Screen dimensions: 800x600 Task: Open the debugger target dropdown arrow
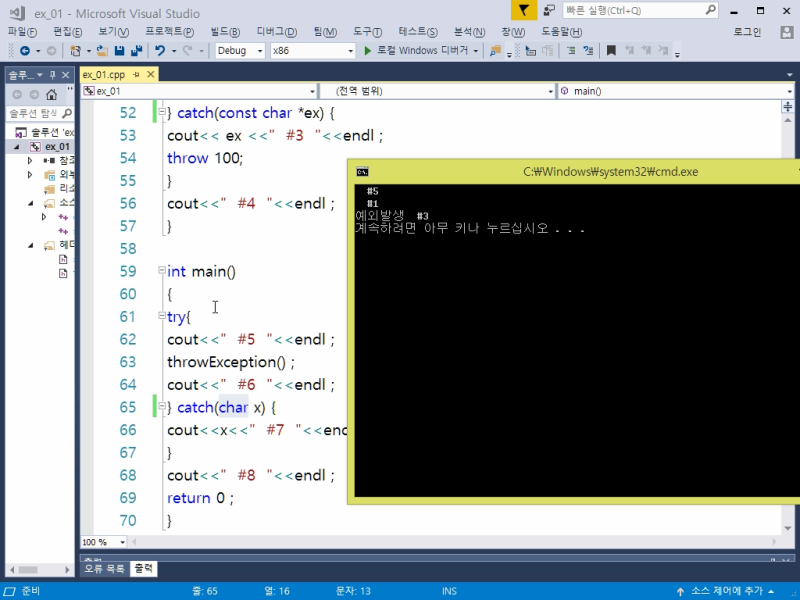(x=476, y=51)
